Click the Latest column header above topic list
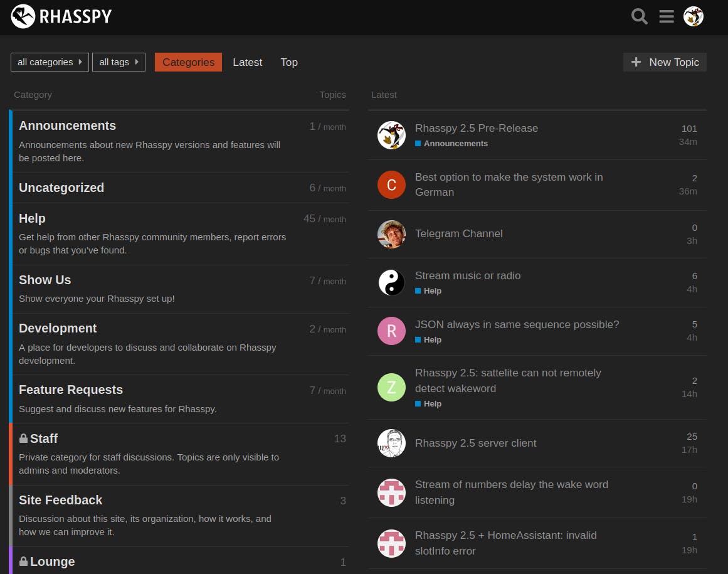This screenshot has width=728, height=574. click(384, 95)
